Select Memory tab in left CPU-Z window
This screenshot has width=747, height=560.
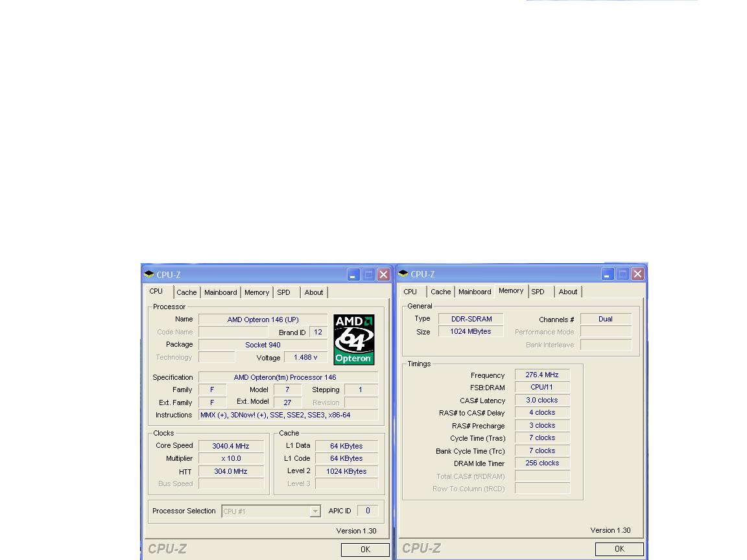[x=257, y=292]
